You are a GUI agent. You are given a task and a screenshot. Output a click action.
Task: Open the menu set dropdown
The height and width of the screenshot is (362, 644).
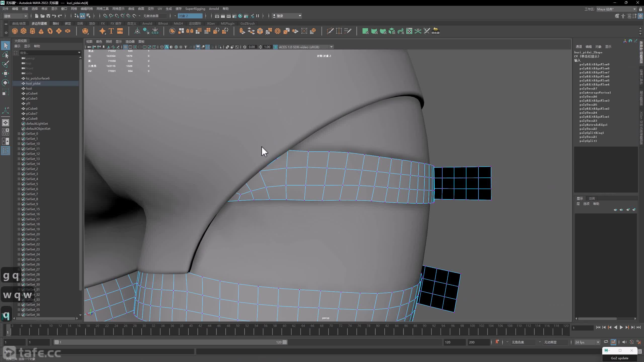tap(16, 16)
